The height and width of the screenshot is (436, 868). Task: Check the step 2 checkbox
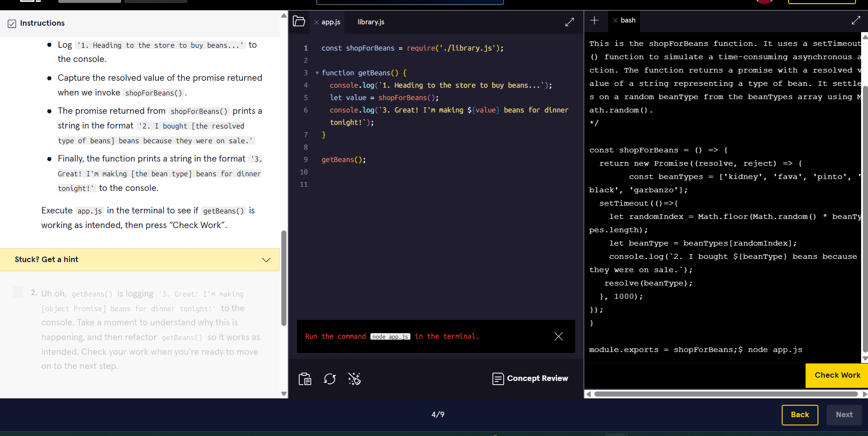click(x=18, y=292)
